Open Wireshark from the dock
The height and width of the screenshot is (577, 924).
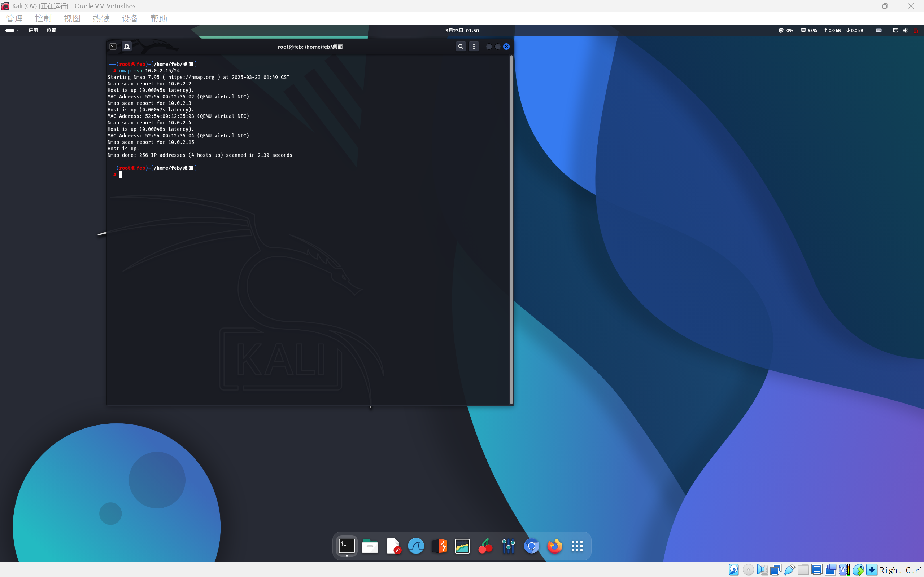coord(416,546)
